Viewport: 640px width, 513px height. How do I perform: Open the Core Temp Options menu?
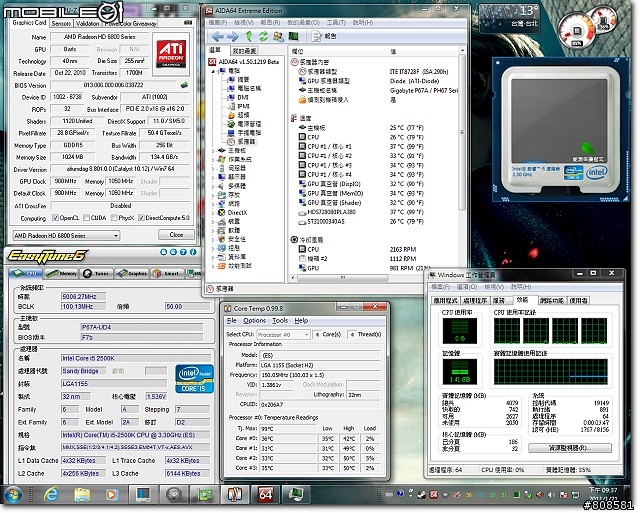pyautogui.click(x=254, y=321)
